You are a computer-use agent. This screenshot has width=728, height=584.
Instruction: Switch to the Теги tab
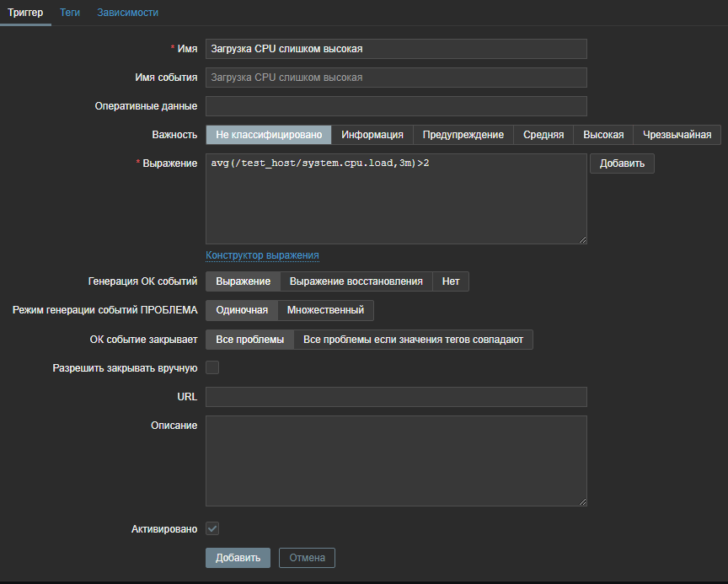tap(70, 13)
